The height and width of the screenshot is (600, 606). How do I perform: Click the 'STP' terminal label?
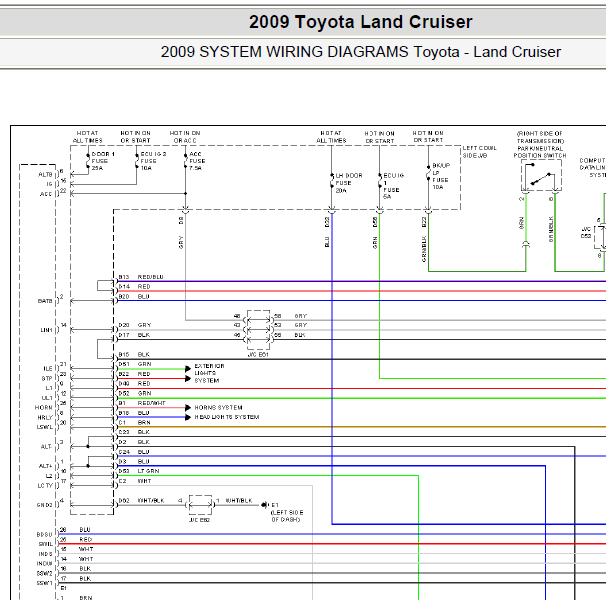[47, 378]
